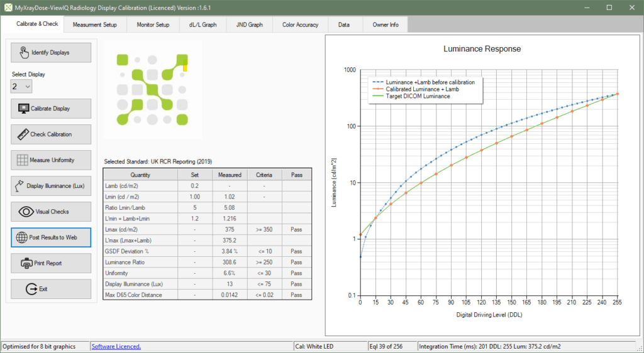Click the Visual Checks eye icon

pos(26,212)
